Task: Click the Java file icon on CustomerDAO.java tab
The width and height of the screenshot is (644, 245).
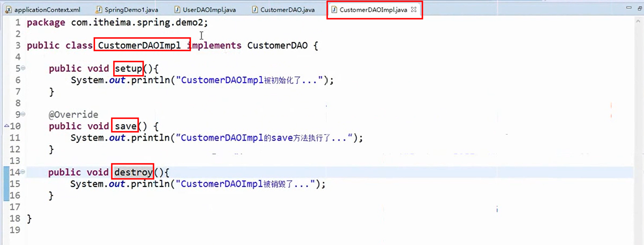Action: click(255, 10)
